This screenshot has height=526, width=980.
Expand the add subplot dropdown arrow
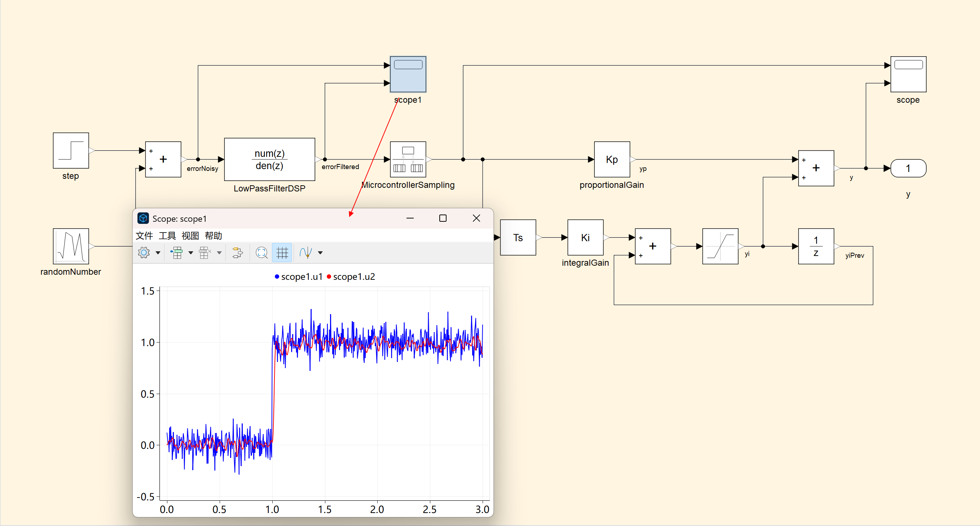click(x=190, y=252)
